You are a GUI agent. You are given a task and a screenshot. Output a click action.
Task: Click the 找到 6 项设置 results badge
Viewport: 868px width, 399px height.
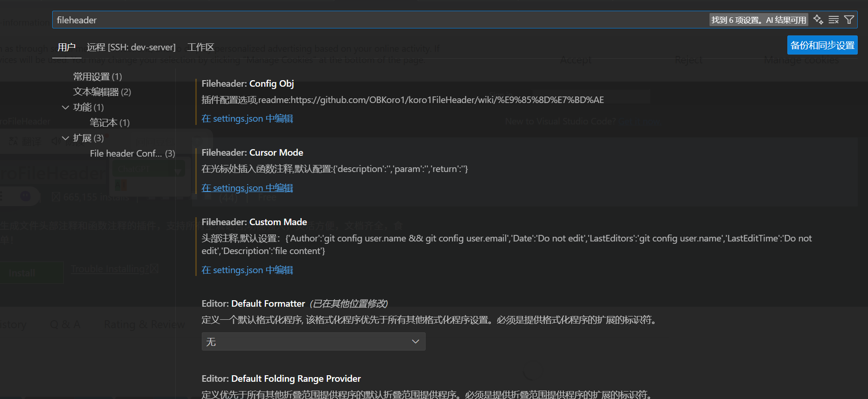[x=758, y=20]
